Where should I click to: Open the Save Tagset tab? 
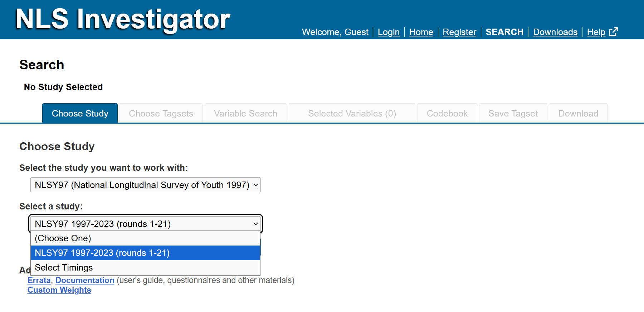(x=513, y=113)
